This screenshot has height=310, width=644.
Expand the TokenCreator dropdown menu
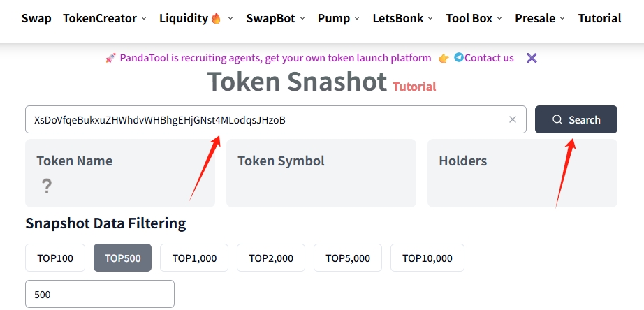pos(105,18)
